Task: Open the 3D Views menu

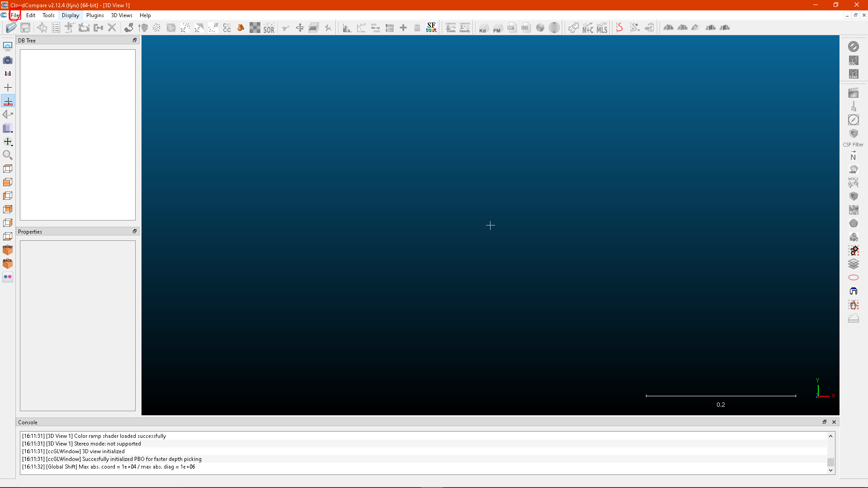Action: coord(122,15)
